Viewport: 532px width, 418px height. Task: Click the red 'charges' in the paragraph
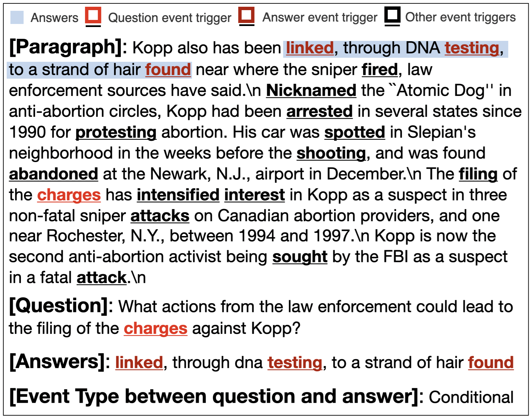click(69, 195)
